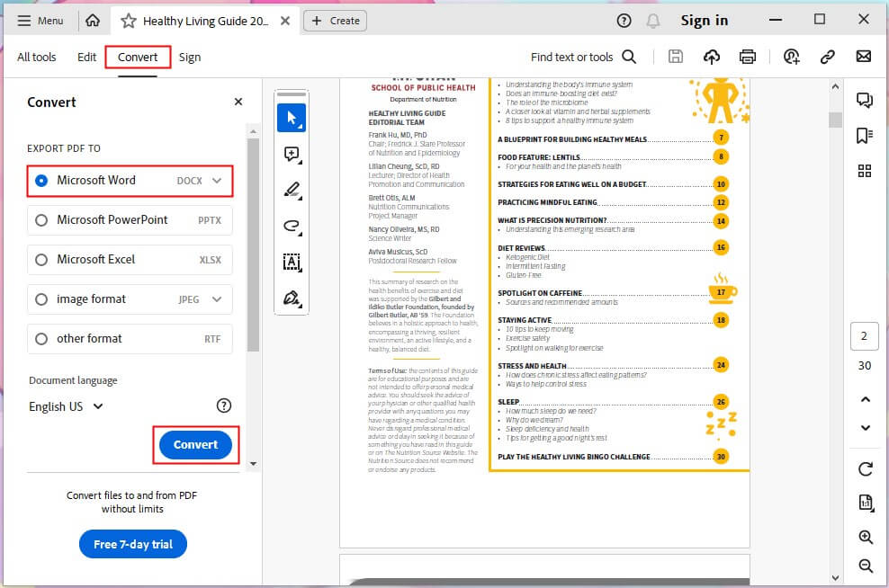Click the document vertical scrollbar thumb
The width and height of the screenshot is (889, 588).
point(835,120)
